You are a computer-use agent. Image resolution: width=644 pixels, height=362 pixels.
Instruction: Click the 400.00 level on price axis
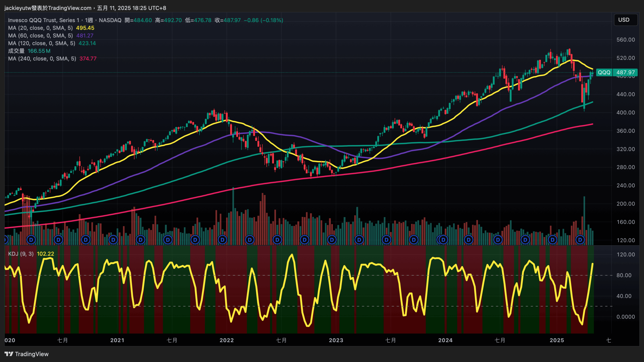pyautogui.click(x=625, y=112)
